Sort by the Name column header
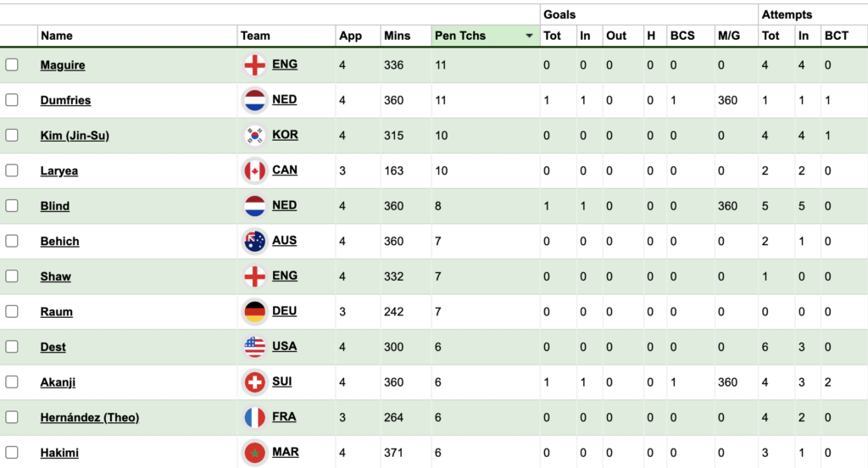Viewport: 868px width, 468px height. [x=57, y=36]
